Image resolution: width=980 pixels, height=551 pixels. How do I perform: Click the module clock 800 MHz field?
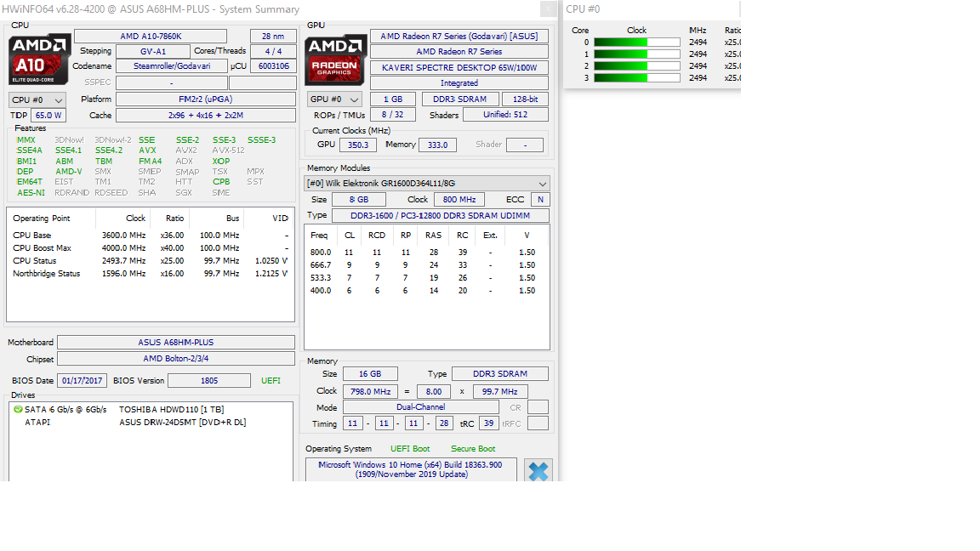tap(459, 199)
